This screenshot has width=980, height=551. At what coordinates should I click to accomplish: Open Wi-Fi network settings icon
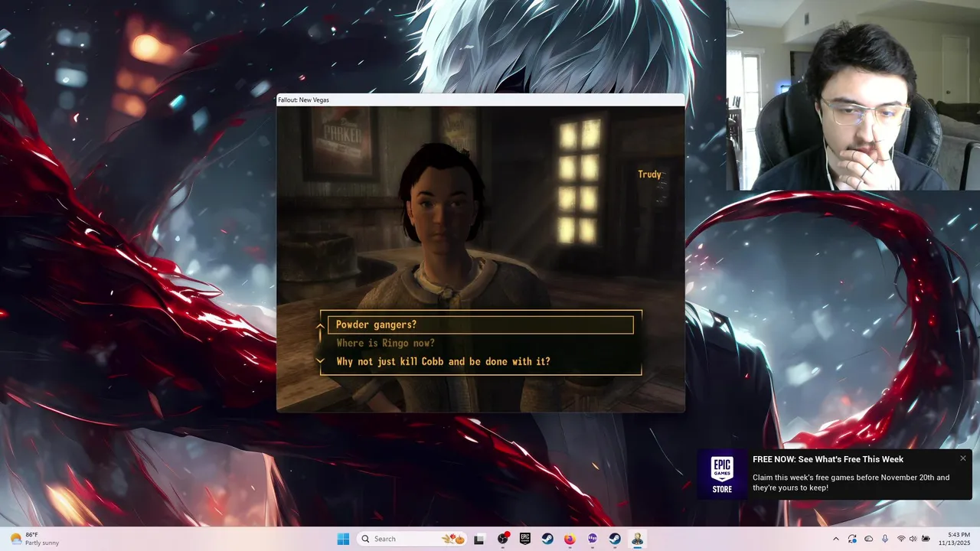coord(901,539)
